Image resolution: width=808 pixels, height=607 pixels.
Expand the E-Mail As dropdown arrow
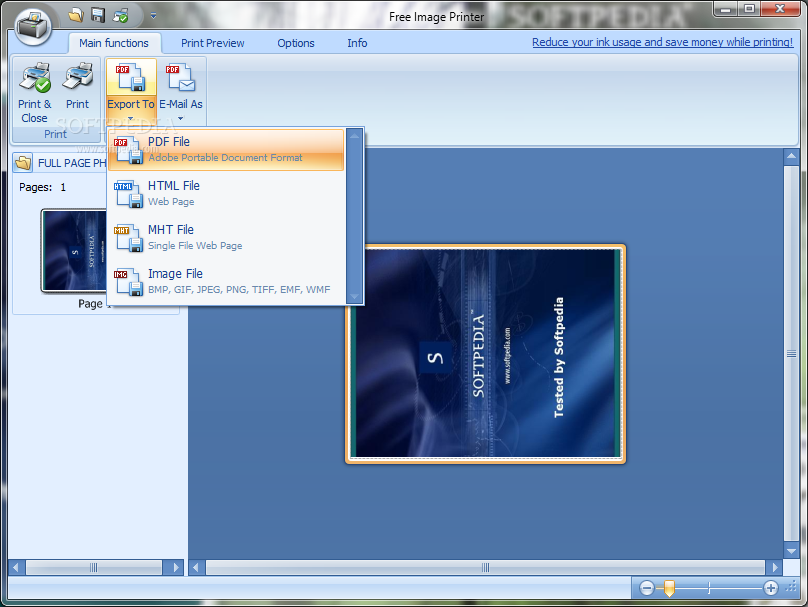(x=180, y=119)
